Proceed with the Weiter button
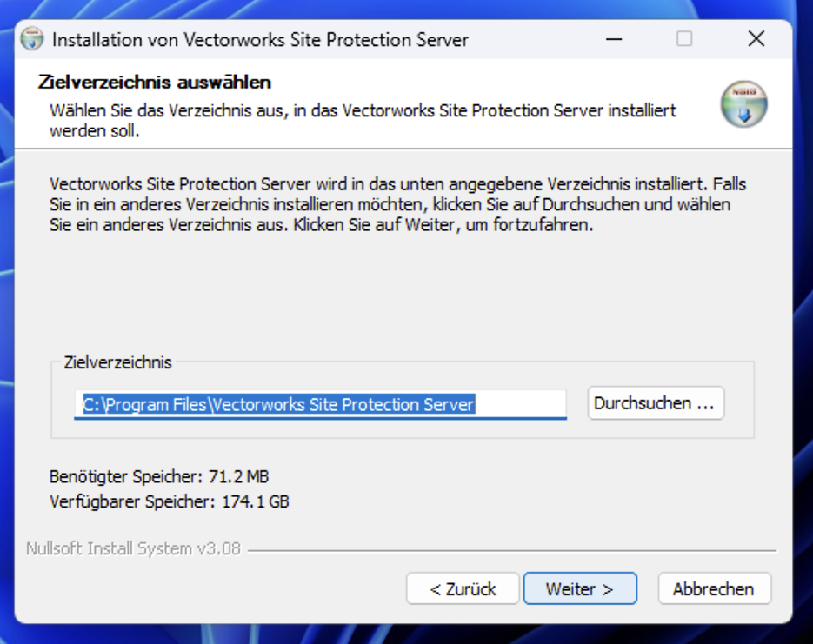Viewport: 813px width, 644px height. (579, 588)
